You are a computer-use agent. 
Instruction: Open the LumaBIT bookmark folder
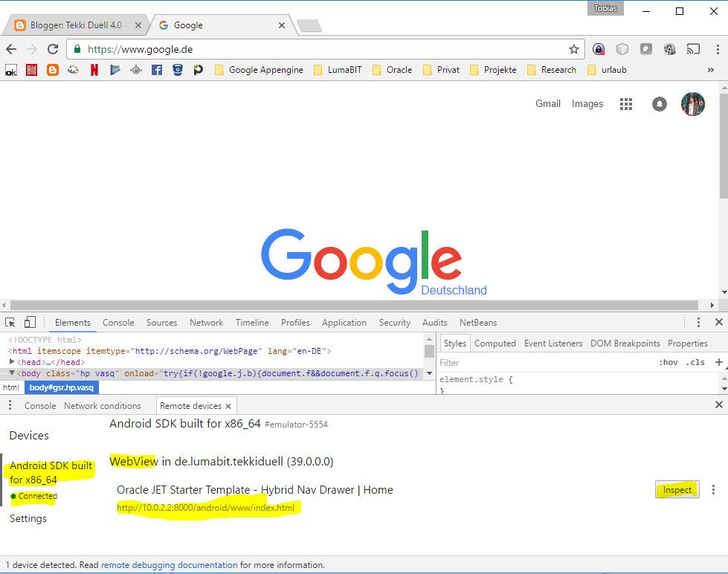click(x=338, y=70)
